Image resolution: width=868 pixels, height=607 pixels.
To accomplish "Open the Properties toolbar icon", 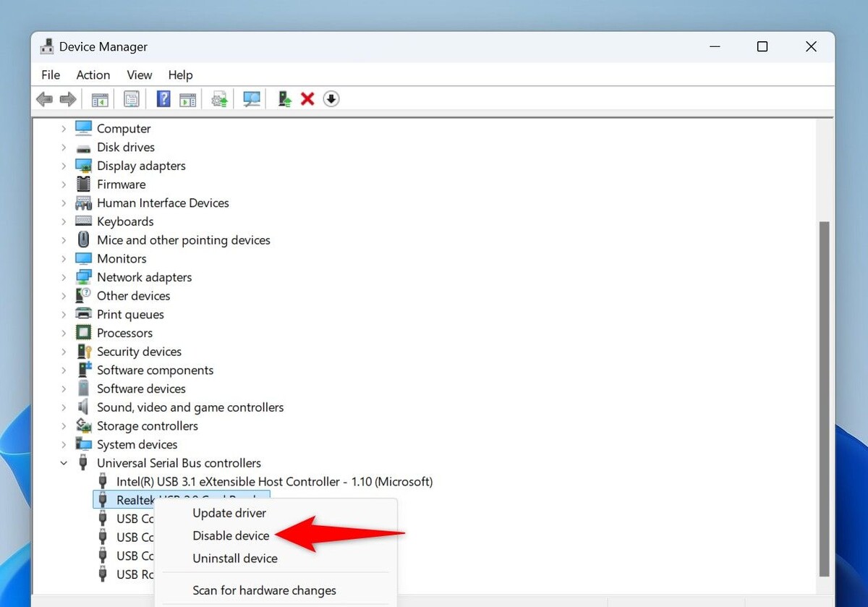I will click(x=131, y=99).
